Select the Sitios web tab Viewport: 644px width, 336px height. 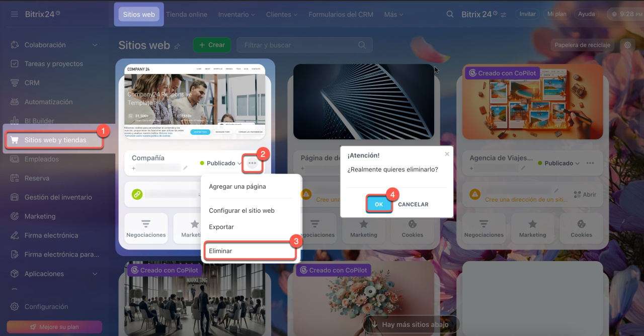[139, 15]
